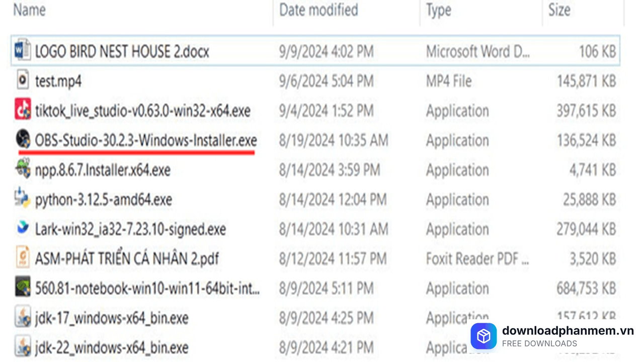644x362 pixels.
Task: Click the Lark installer icon
Action: pyautogui.click(x=23, y=229)
